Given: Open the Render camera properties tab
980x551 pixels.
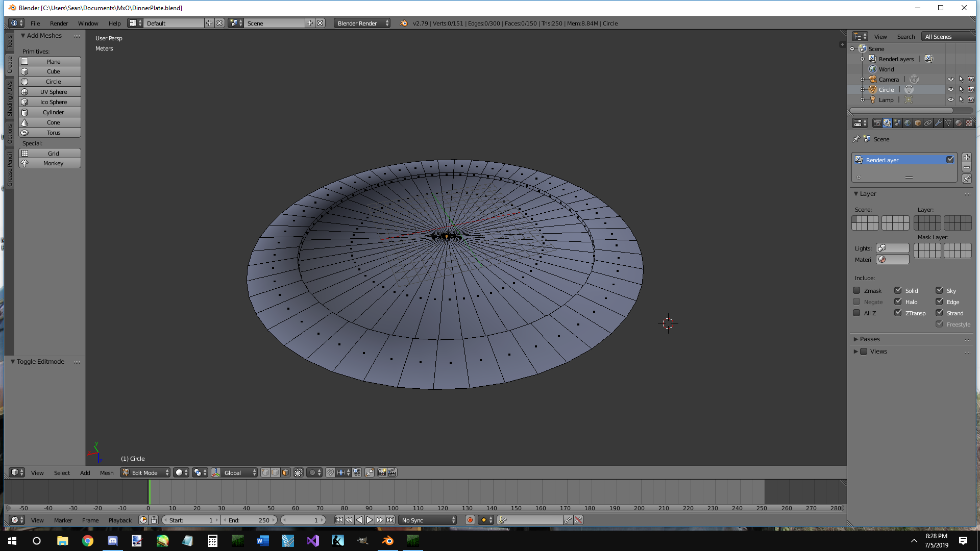Looking at the screenshot, I should (x=877, y=123).
